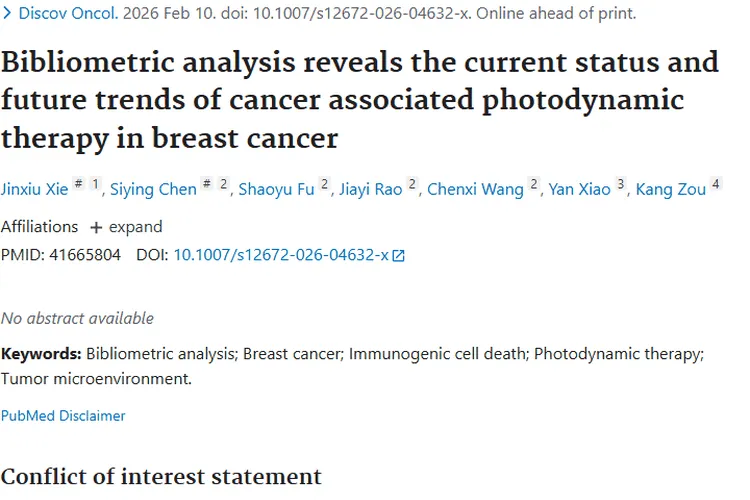Click the article title heading
The width and height of the screenshot is (750, 500).
(360, 99)
